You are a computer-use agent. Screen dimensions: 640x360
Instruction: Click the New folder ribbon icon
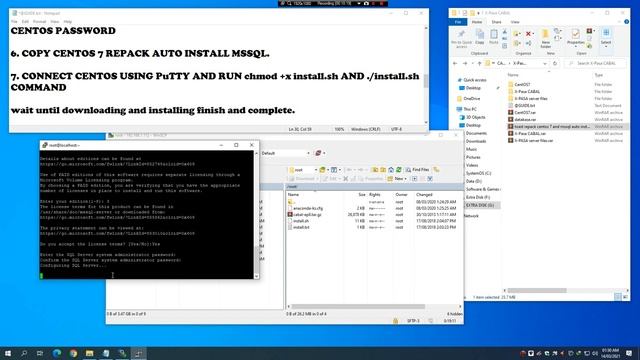[545, 38]
